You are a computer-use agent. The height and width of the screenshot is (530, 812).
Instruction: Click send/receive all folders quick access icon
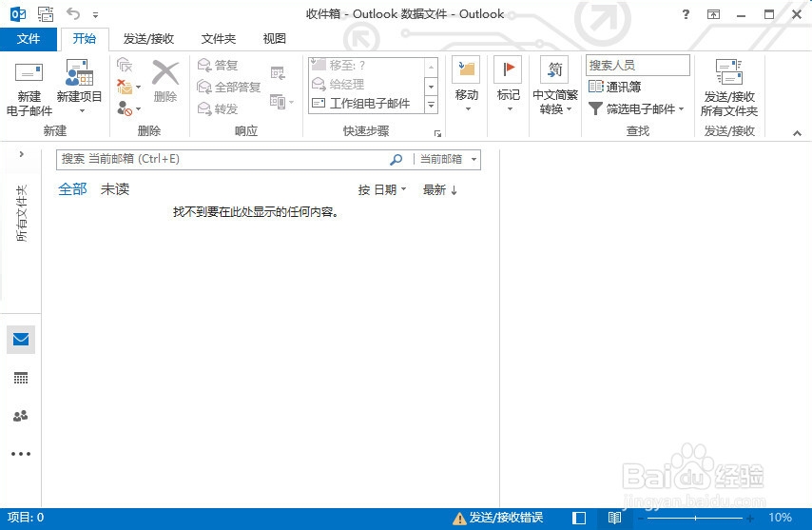click(46, 14)
